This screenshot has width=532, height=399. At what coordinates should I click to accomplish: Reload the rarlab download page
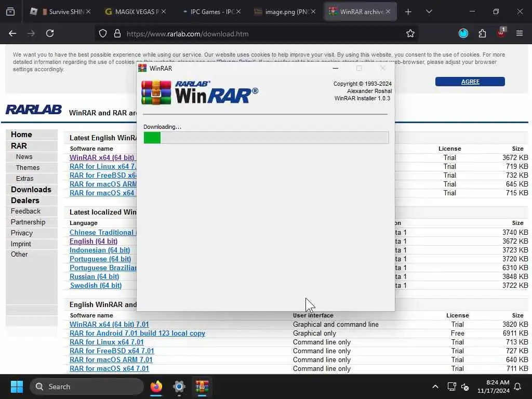pyautogui.click(x=50, y=33)
